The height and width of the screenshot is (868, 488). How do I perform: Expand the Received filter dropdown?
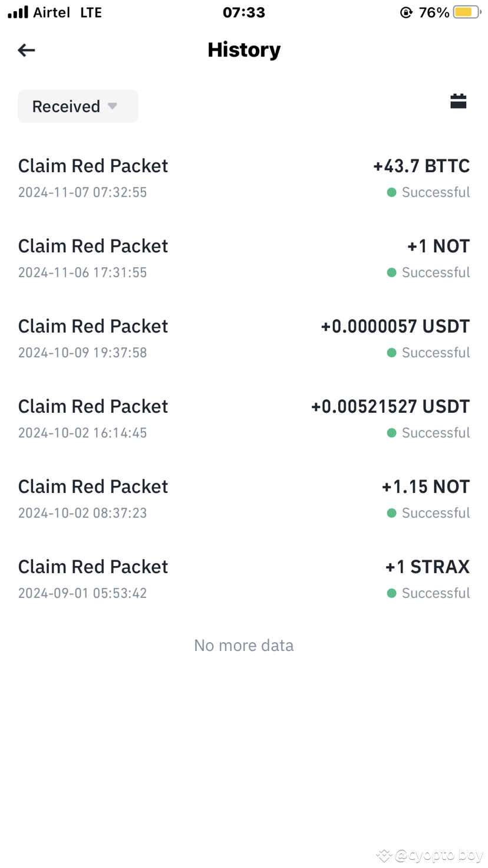coord(78,106)
